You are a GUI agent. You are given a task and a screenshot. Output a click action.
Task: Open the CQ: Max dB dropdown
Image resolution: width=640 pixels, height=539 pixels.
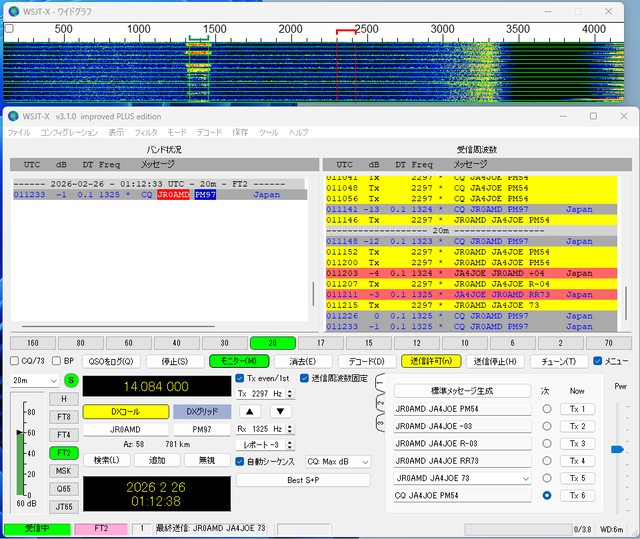click(338, 462)
